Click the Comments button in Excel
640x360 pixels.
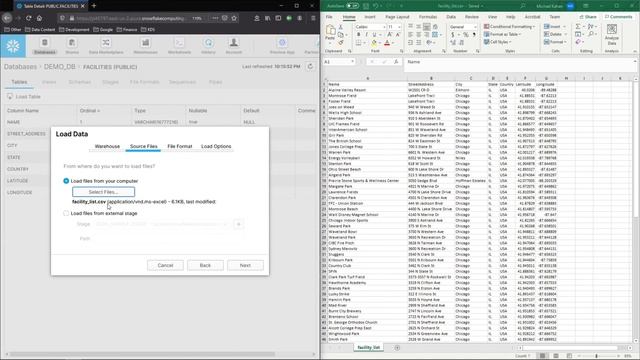(618, 17)
